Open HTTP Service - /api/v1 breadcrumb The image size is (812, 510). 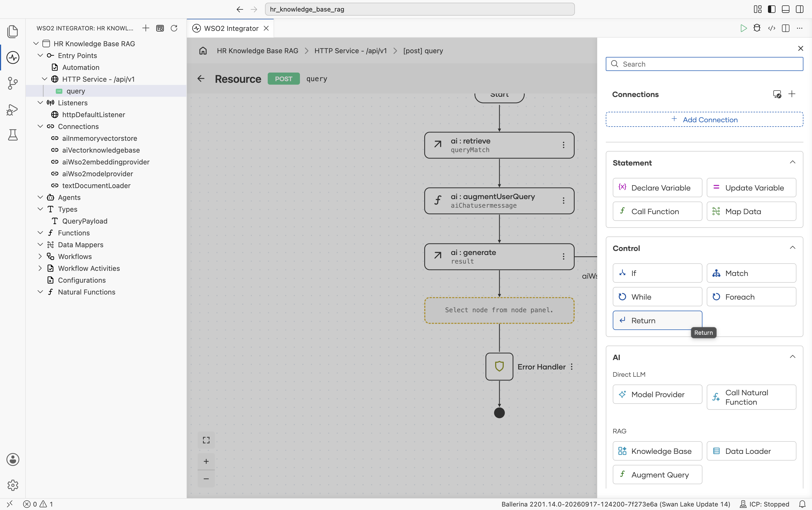(x=351, y=51)
